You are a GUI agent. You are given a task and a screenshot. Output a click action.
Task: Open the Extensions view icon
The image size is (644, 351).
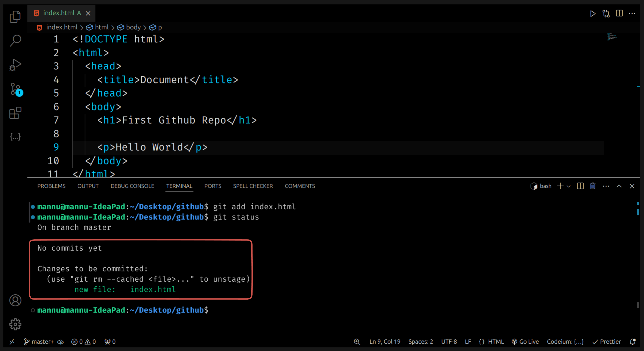click(x=15, y=113)
